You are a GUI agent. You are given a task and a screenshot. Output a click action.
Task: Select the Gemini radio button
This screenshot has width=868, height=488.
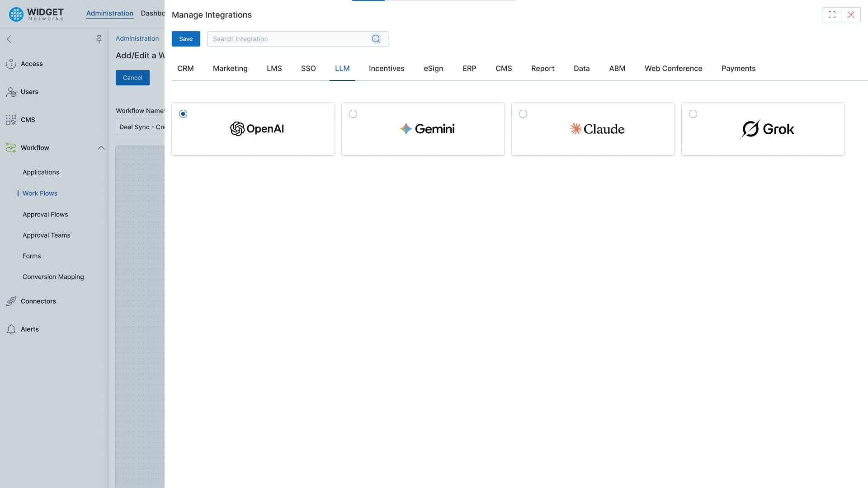353,114
